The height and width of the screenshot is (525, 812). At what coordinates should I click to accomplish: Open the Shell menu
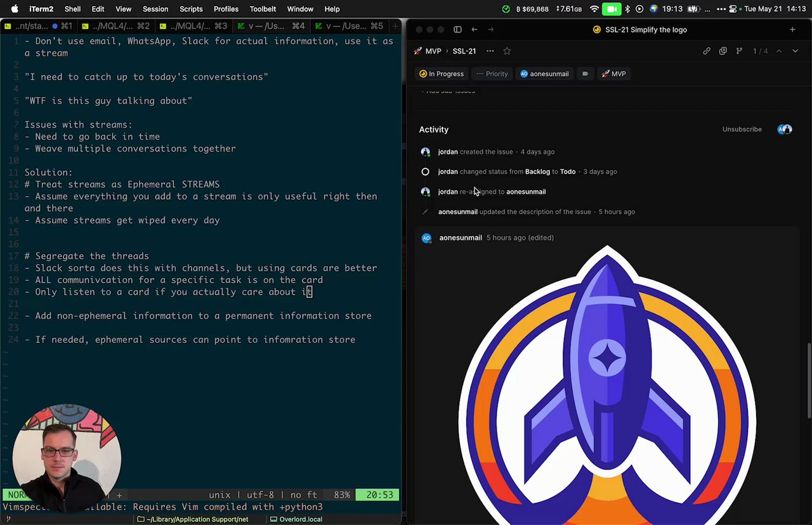(72, 9)
